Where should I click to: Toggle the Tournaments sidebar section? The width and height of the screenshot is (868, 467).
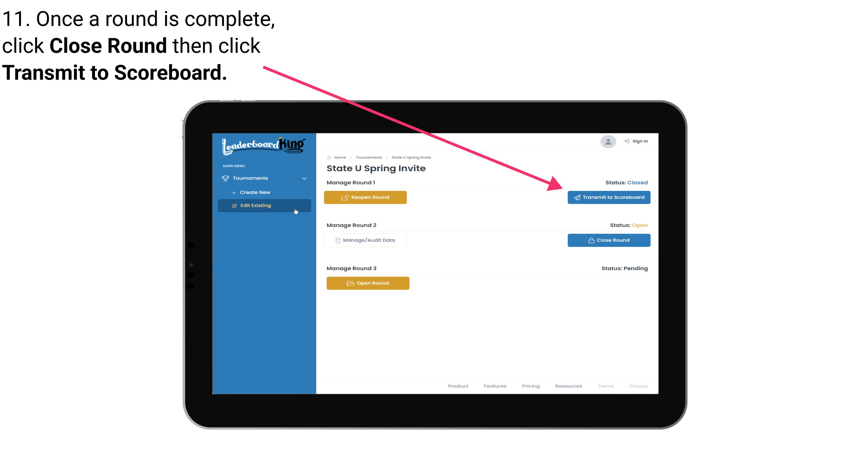tap(264, 178)
